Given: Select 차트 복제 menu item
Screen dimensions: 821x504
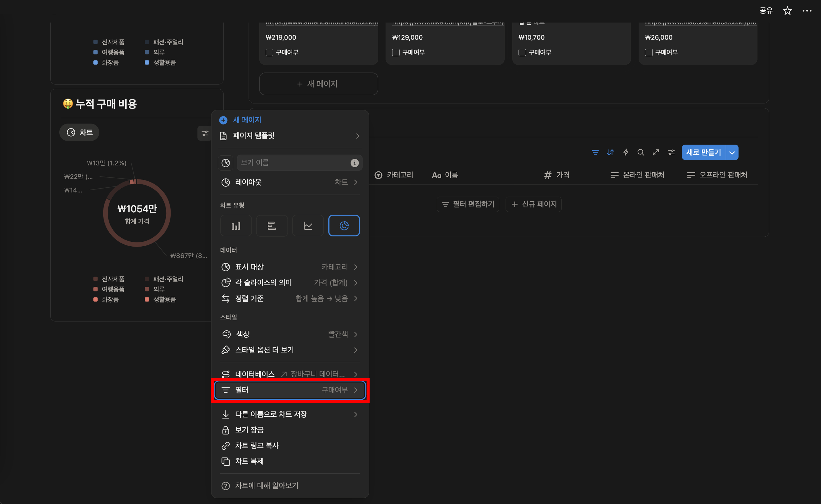Looking at the screenshot, I should 249,461.
